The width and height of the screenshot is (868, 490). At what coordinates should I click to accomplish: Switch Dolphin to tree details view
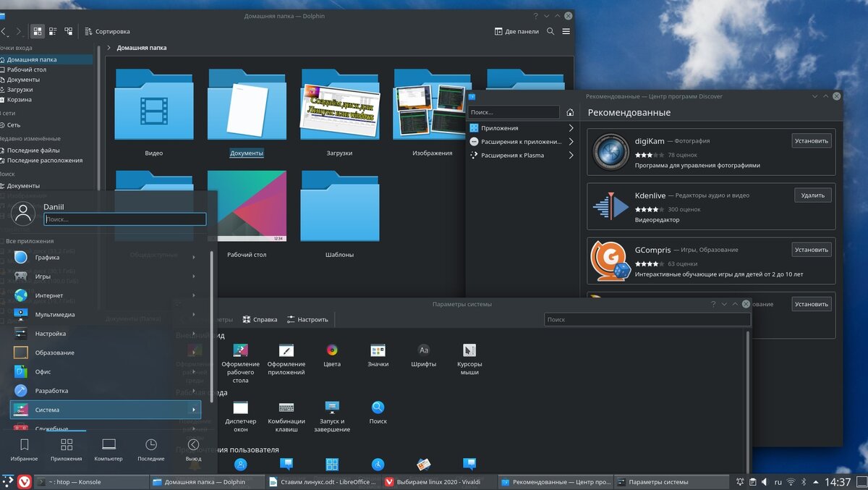pyautogui.click(x=69, y=31)
